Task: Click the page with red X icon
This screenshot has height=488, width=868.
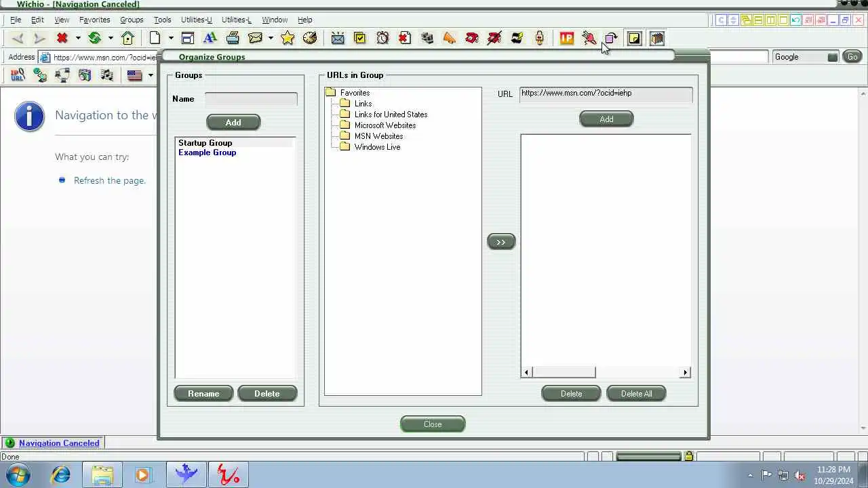Action: pos(405,39)
